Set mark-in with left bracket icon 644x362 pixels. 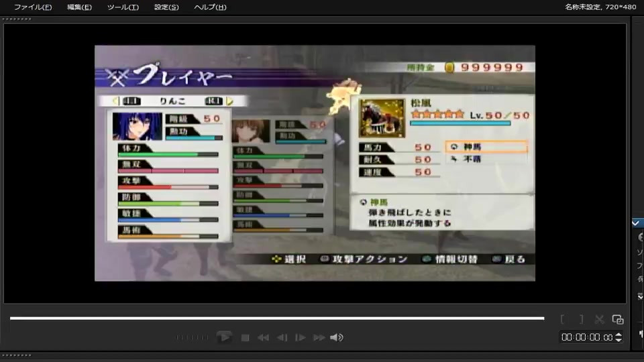[562, 319]
